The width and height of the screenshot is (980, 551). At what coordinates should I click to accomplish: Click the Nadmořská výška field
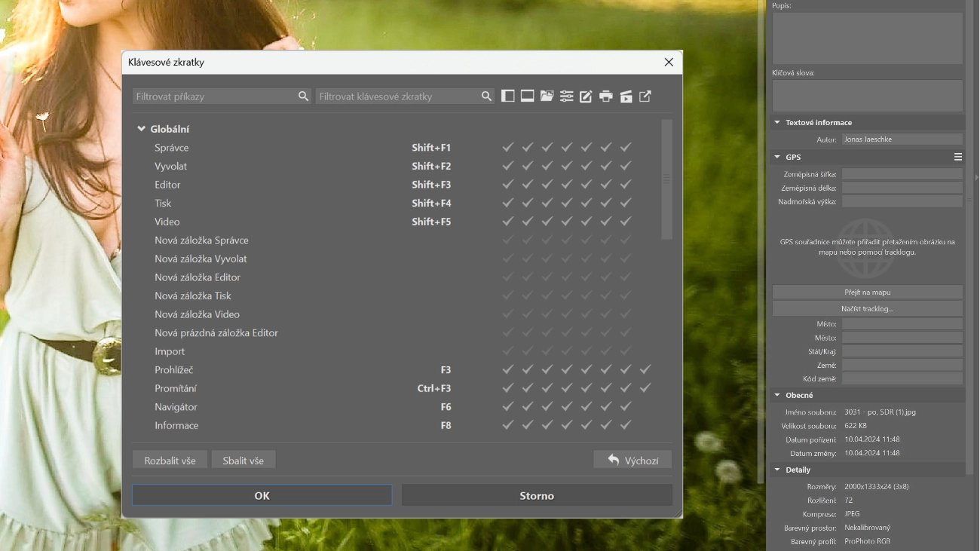click(x=902, y=201)
